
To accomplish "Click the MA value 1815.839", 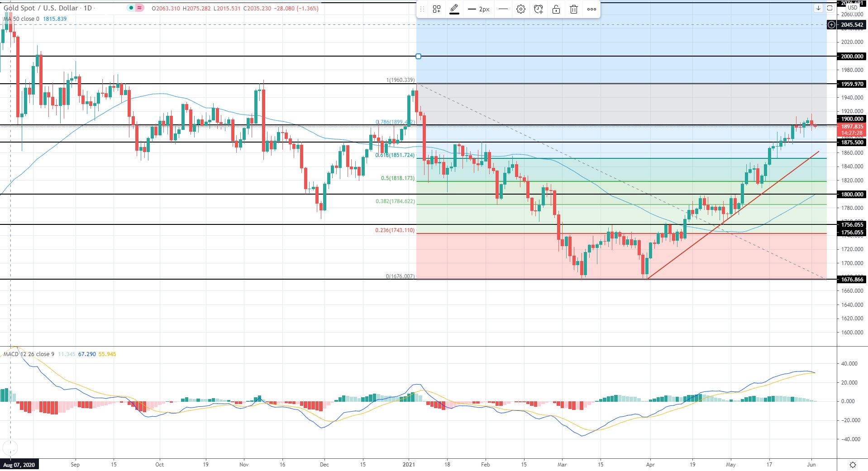I will pyautogui.click(x=55, y=19).
